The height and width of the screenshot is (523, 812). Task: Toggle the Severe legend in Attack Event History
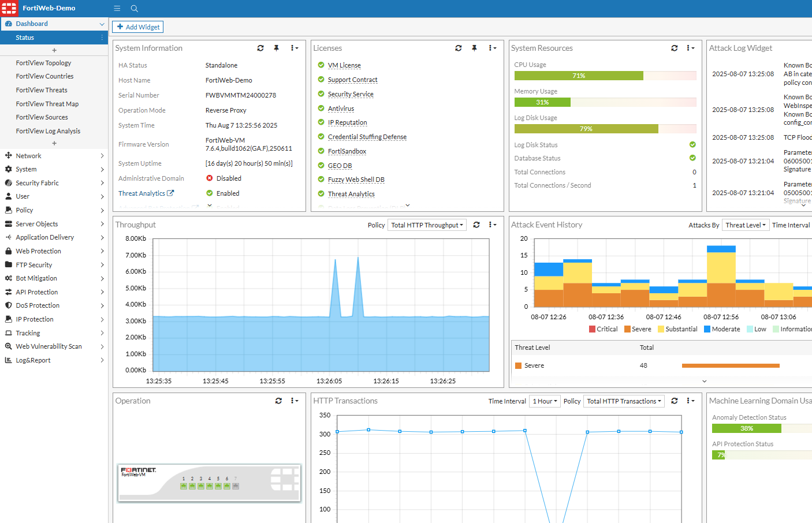pyautogui.click(x=638, y=328)
